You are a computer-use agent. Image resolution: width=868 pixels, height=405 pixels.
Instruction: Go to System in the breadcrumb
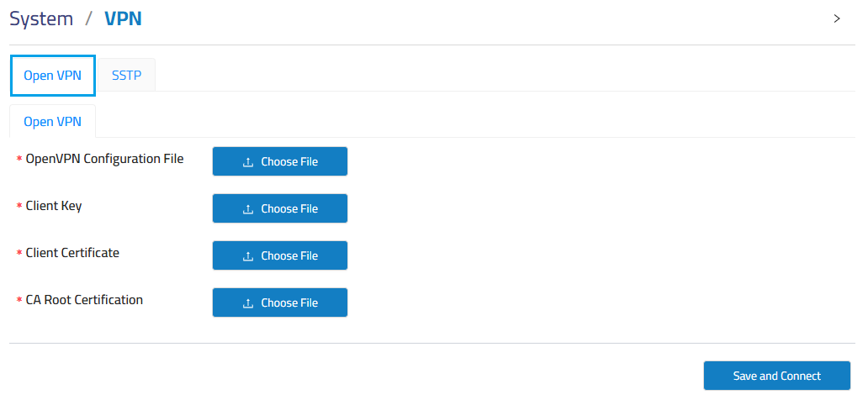pyautogui.click(x=41, y=18)
